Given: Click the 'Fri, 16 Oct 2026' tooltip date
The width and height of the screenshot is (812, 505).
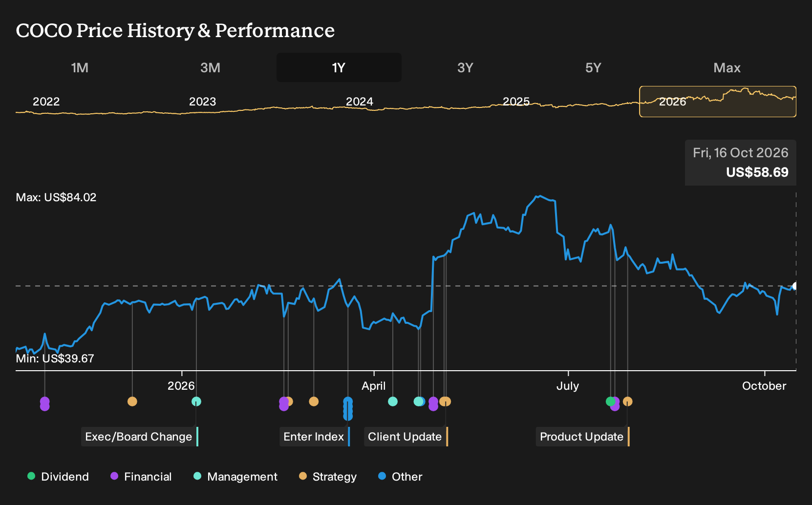Looking at the screenshot, I should pyautogui.click(x=741, y=153).
